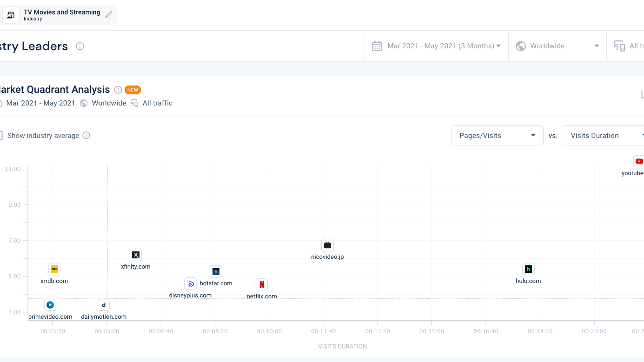Image resolution: width=644 pixels, height=362 pixels.
Task: Select the imdb.com logo on chart
Action: (54, 269)
